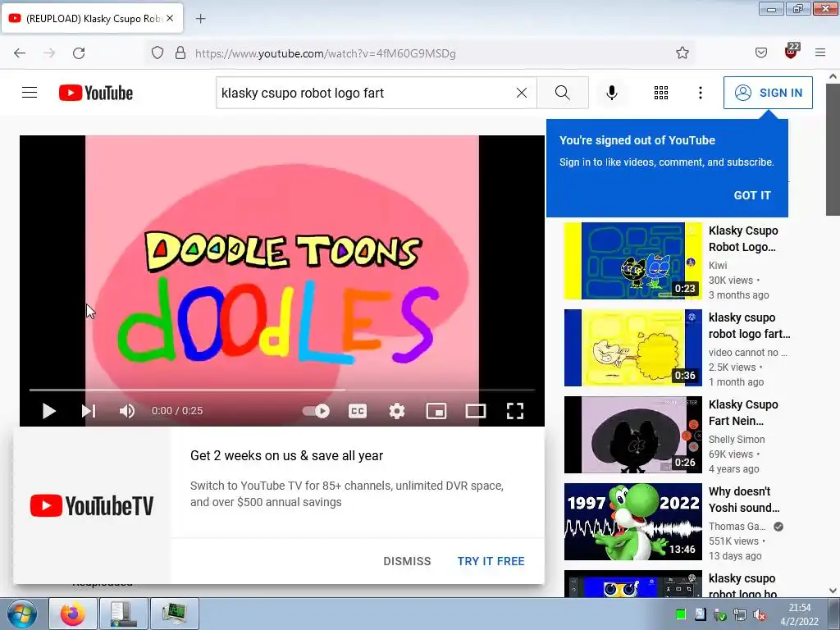This screenshot has width=840, height=630.
Task: Click the video progress bar
Action: pos(282,390)
